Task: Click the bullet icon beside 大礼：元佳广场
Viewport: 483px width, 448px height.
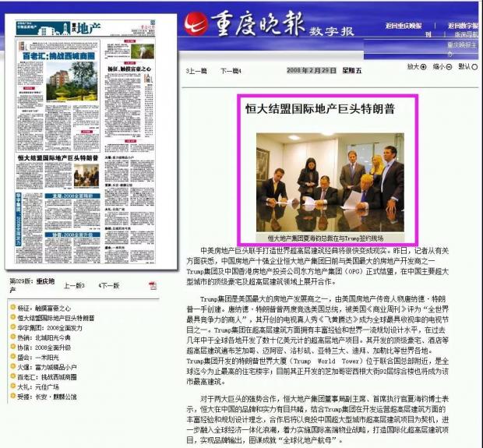Action: (12, 386)
